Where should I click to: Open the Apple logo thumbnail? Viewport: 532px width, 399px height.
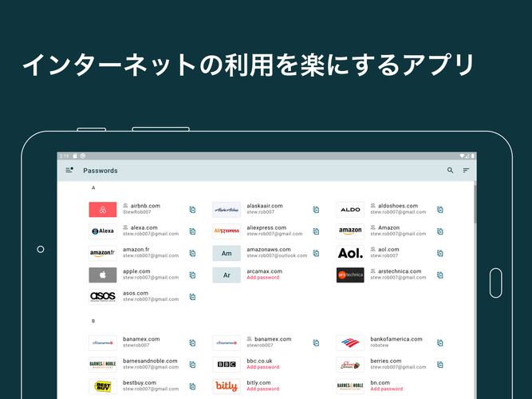pyautogui.click(x=103, y=275)
